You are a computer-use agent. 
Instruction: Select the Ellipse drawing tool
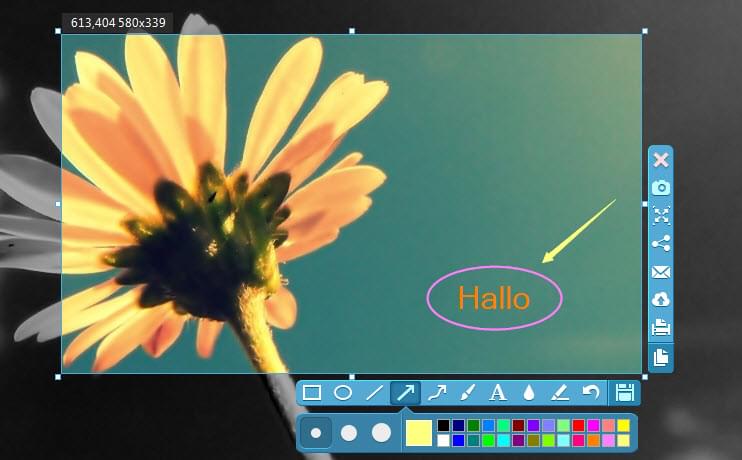(343, 393)
